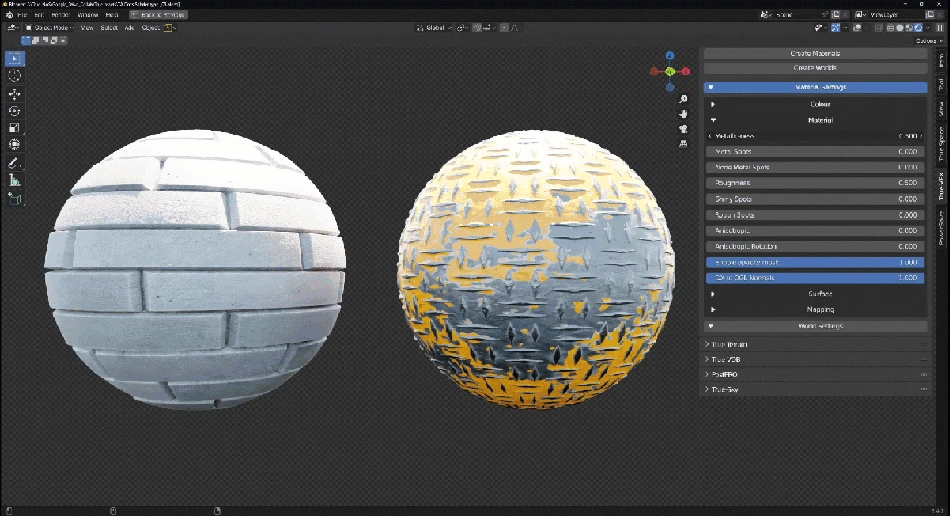The height and width of the screenshot is (516, 950).
Task: Activate the Move tool
Action: [x=15, y=93]
